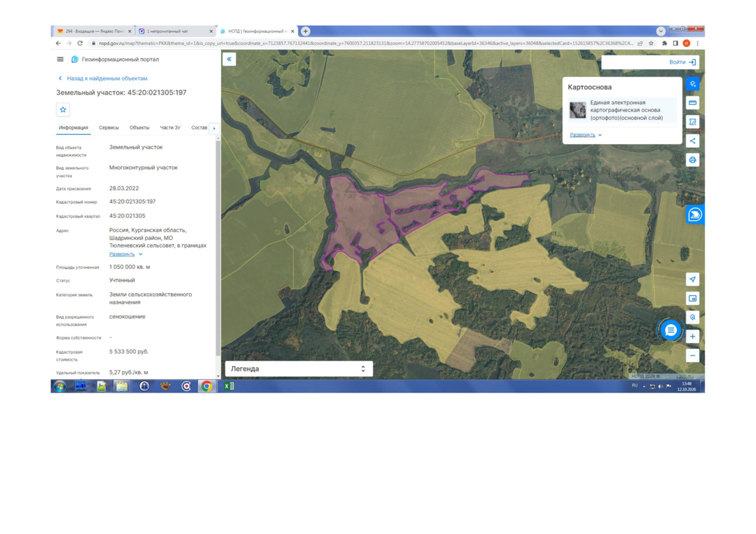This screenshot has width=756, height=534.
Task: Switch to the Сервисы tab
Action: click(x=109, y=128)
